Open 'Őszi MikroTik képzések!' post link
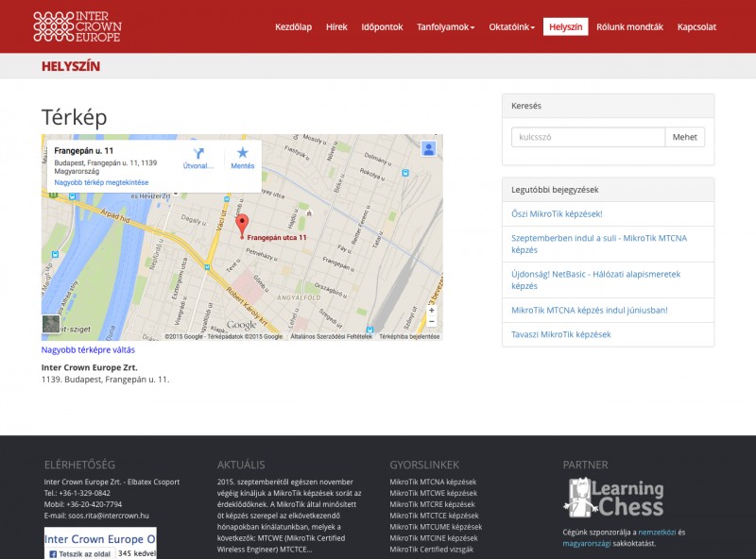The image size is (756, 559). coord(557,214)
